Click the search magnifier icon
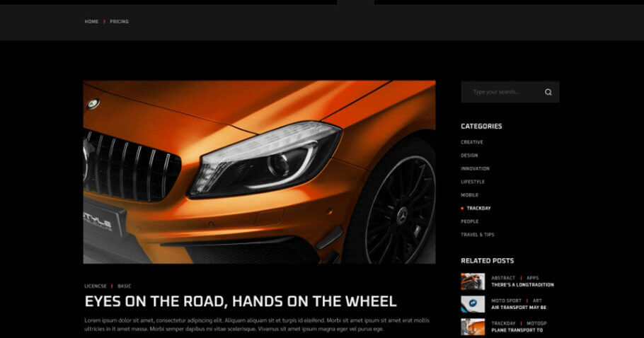Screen dimensions: 644x338 click(x=548, y=92)
